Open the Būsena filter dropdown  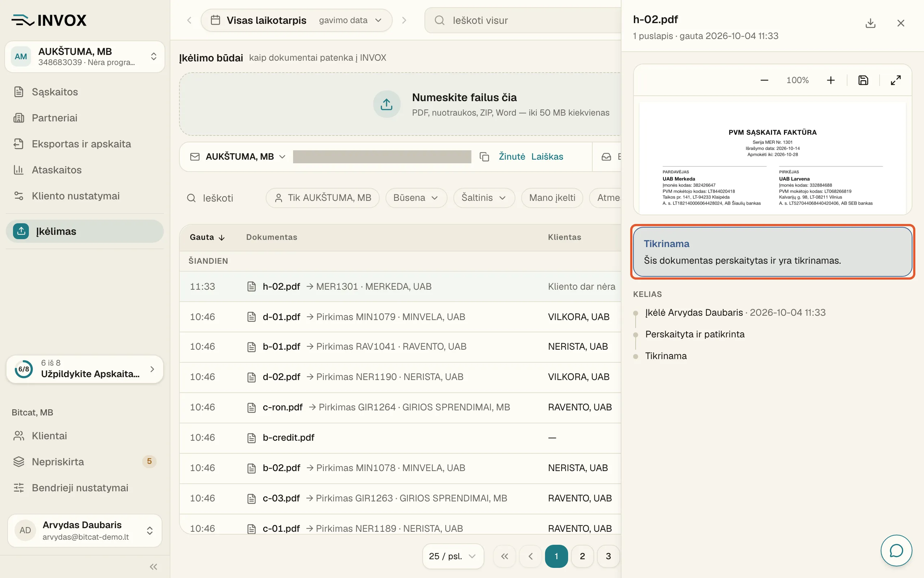tap(416, 198)
